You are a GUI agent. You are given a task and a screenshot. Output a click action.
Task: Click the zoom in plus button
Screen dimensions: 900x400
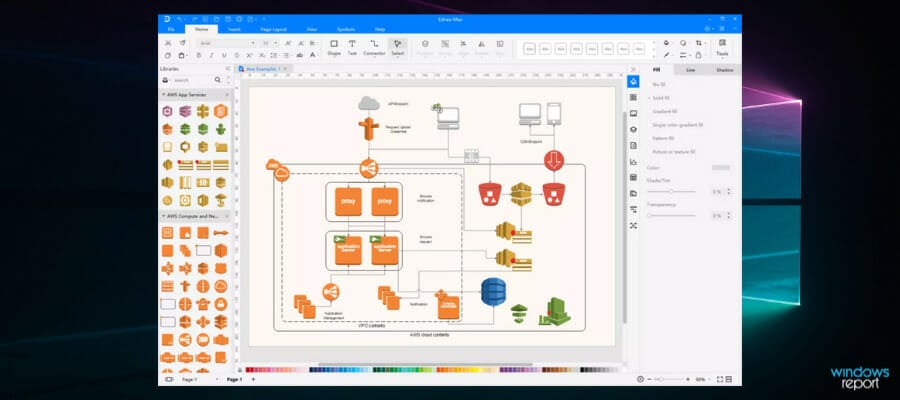pos(688,379)
